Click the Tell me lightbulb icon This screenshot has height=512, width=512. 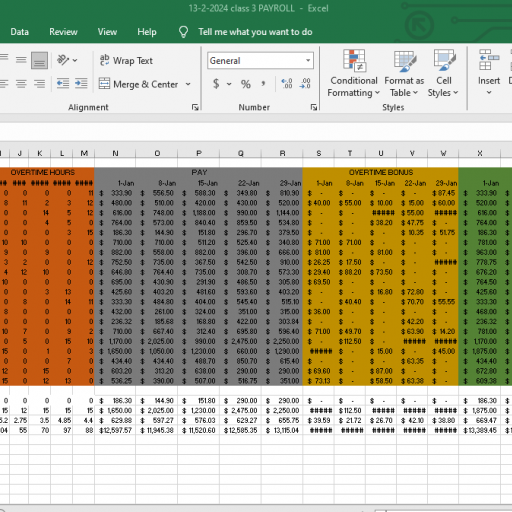(x=183, y=32)
